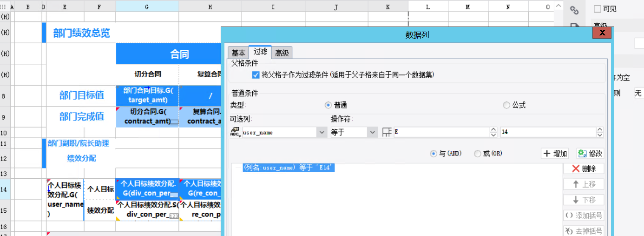Click the 部门绩效总览 title cell
This screenshot has width=644, height=236.
(x=81, y=33)
